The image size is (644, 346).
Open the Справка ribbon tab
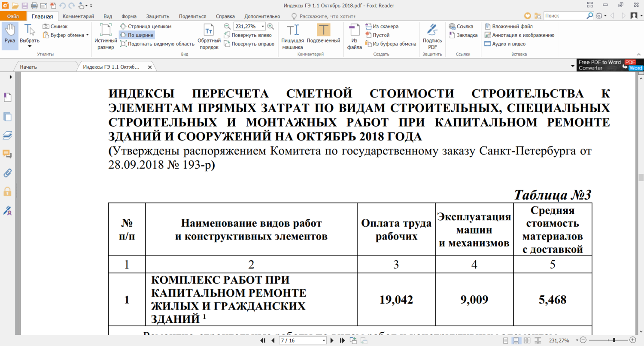pyautogui.click(x=225, y=16)
